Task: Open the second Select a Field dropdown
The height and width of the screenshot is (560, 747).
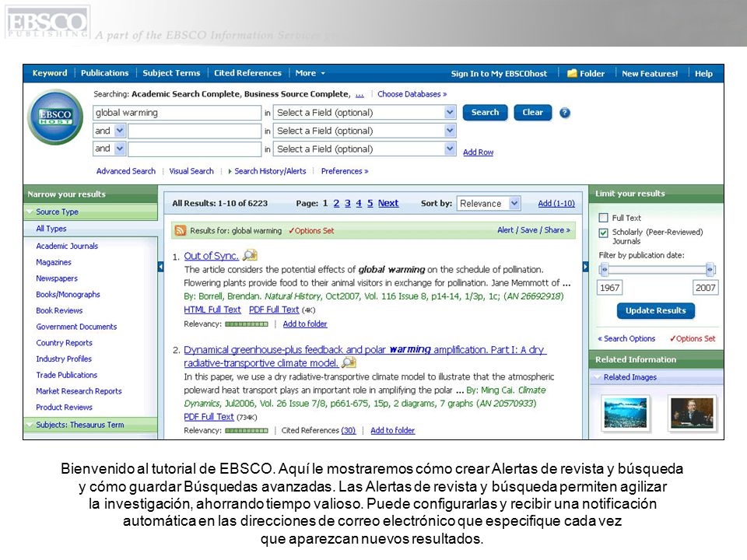Action: pyautogui.click(x=365, y=131)
